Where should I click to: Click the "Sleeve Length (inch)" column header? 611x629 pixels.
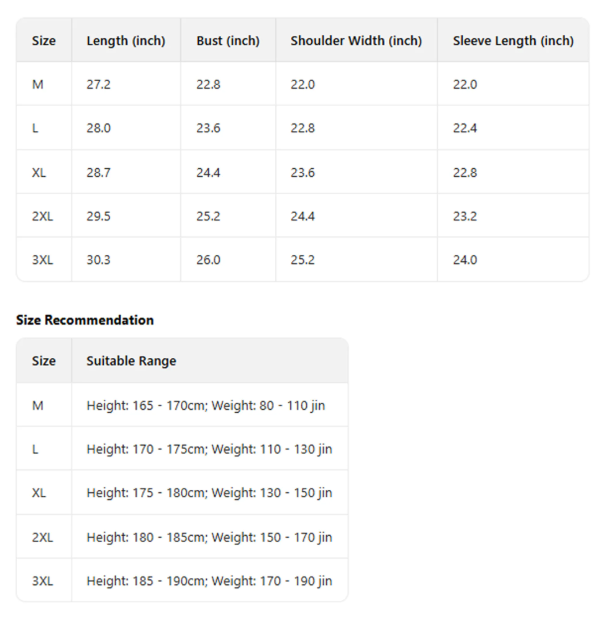point(513,41)
